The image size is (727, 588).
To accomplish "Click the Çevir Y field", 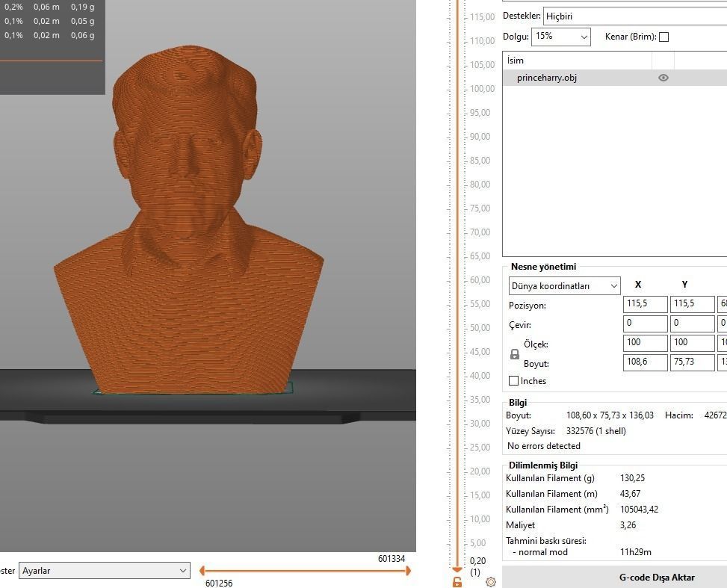I will click(x=692, y=324).
